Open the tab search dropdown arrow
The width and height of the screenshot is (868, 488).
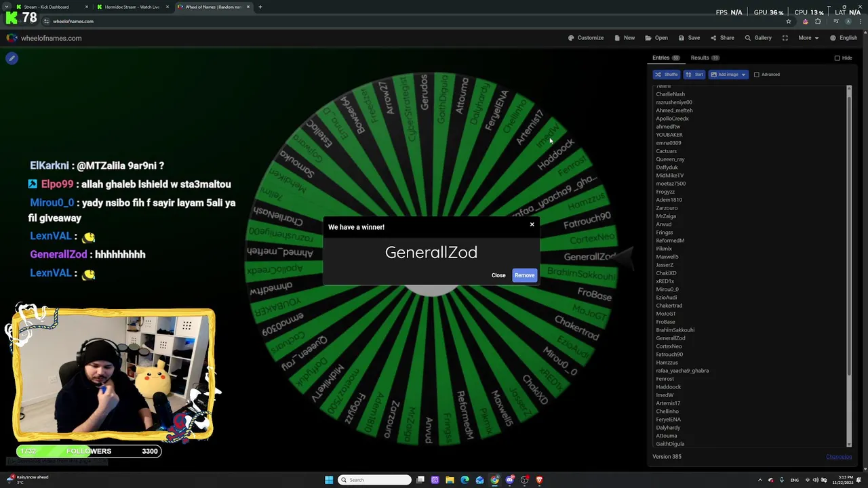7,7
